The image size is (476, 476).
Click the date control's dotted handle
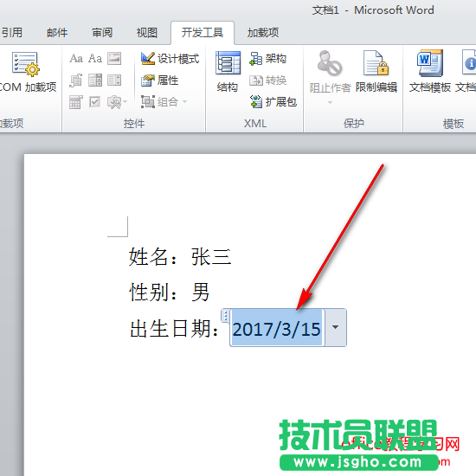(x=225, y=316)
